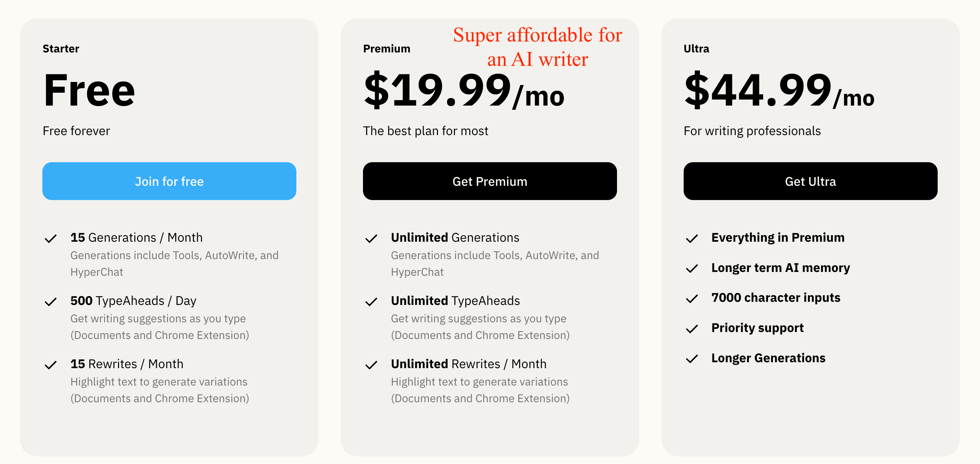This screenshot has height=464, width=980.
Task: Click checkmark beside Everything in Premium
Action: click(x=692, y=239)
